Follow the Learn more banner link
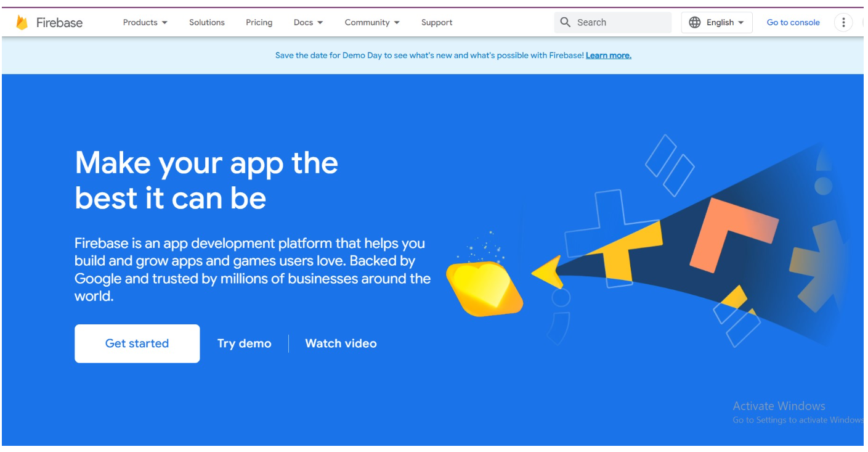Image resolution: width=868 pixels, height=452 pixels. 608,55
